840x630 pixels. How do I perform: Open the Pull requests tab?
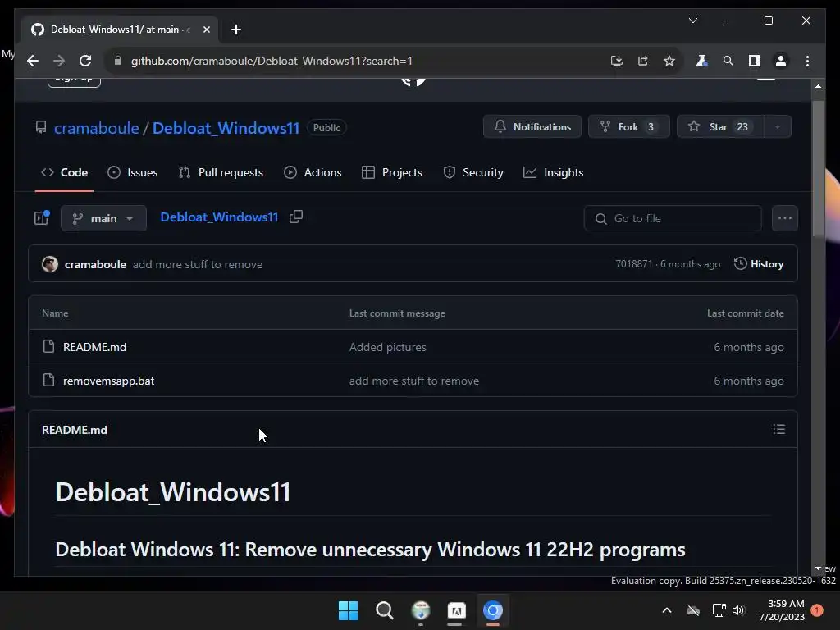[221, 172]
